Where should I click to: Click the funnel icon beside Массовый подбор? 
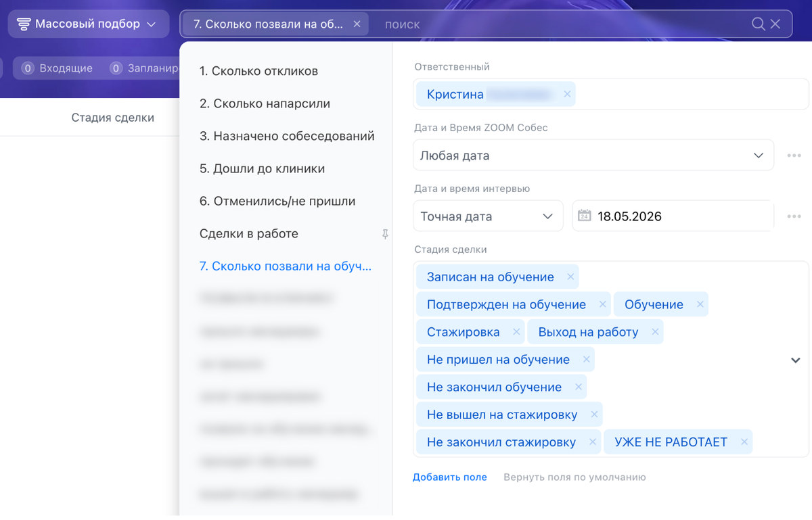click(24, 24)
